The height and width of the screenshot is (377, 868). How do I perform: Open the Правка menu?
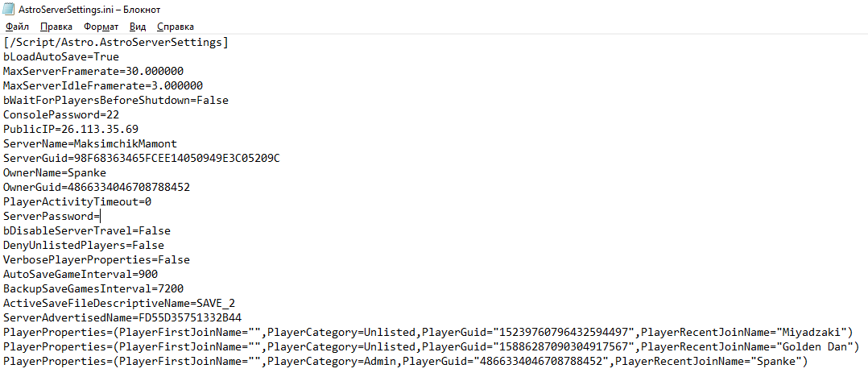[56, 27]
